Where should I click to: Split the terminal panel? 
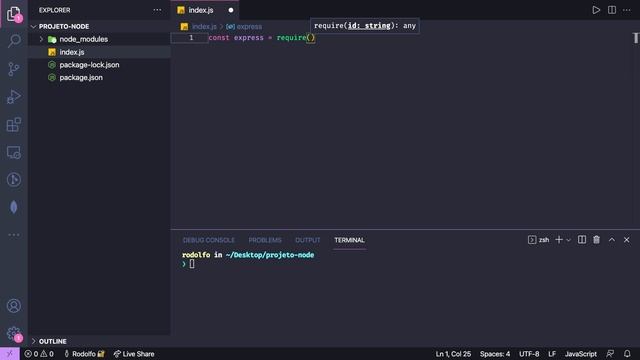click(582, 240)
